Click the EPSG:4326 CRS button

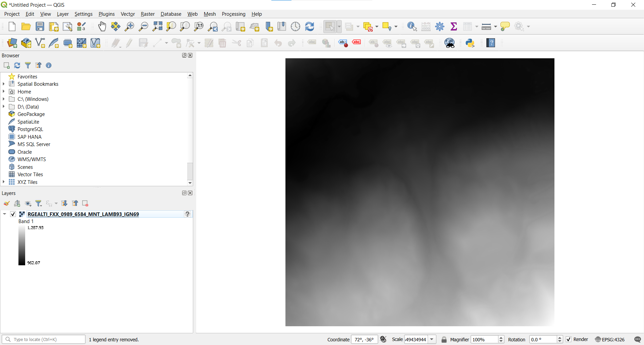pyautogui.click(x=610, y=340)
